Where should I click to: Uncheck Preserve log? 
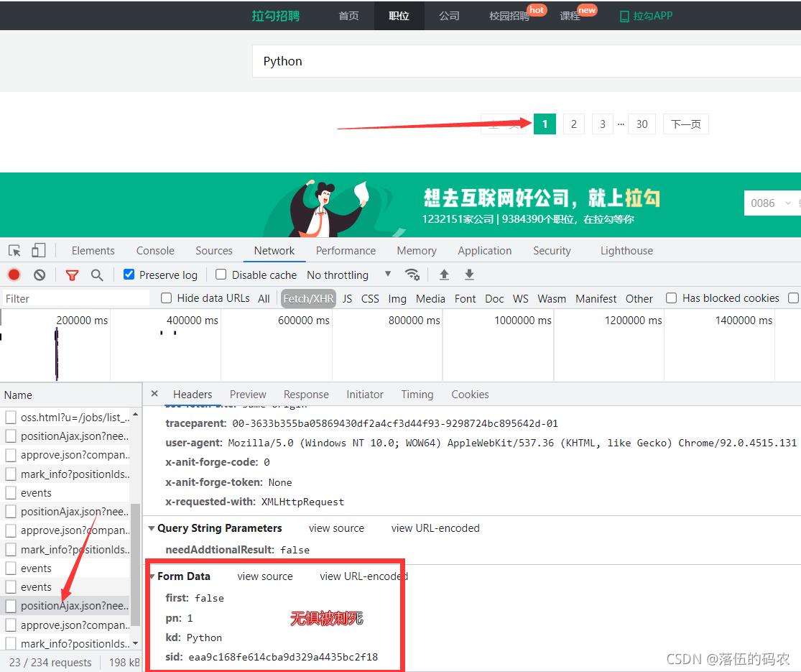tap(128, 275)
